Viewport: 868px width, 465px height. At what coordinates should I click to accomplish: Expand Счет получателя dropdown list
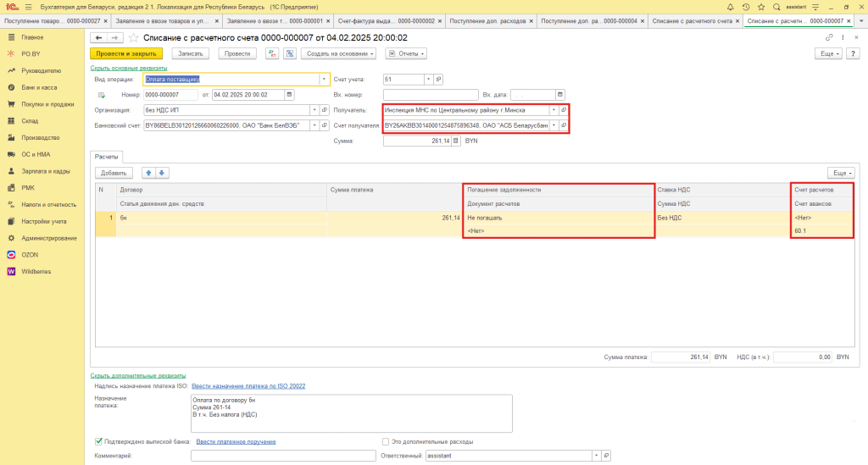(x=554, y=125)
